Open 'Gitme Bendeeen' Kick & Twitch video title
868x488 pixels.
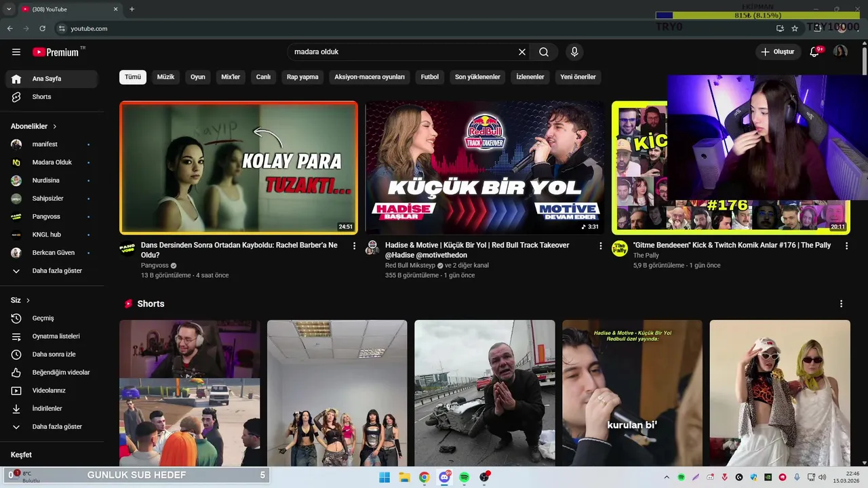point(732,245)
